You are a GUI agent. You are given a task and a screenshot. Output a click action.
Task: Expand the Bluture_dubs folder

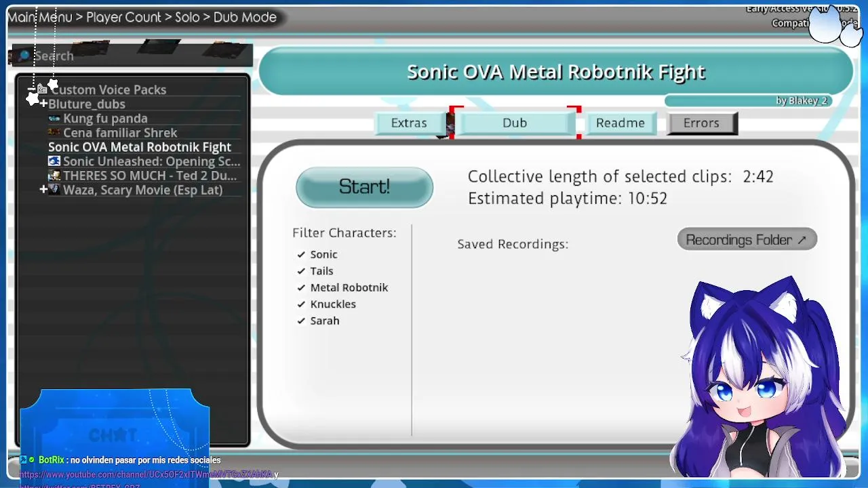[x=43, y=104]
